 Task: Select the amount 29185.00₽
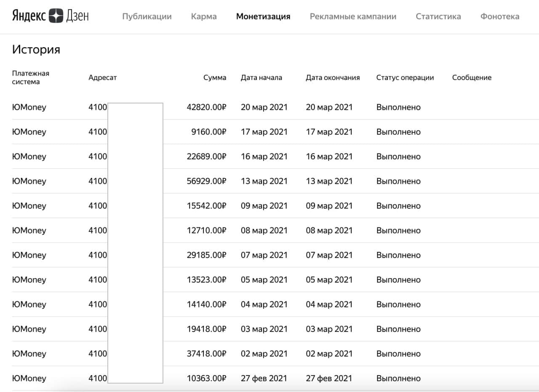(x=206, y=255)
